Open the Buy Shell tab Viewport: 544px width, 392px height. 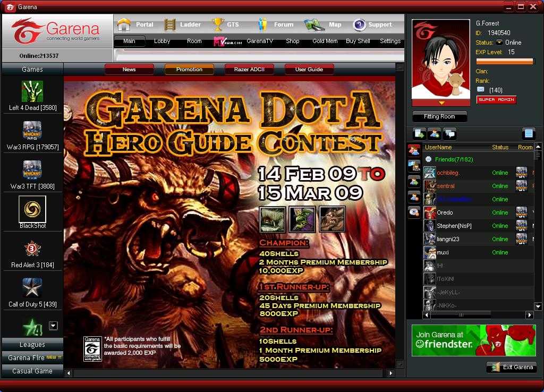[358, 41]
